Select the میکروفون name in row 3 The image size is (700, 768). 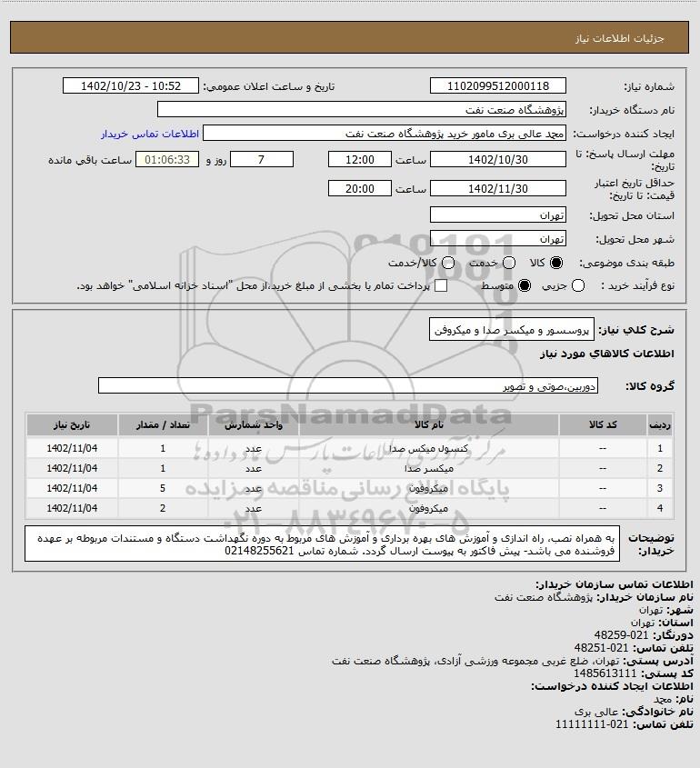click(x=428, y=488)
